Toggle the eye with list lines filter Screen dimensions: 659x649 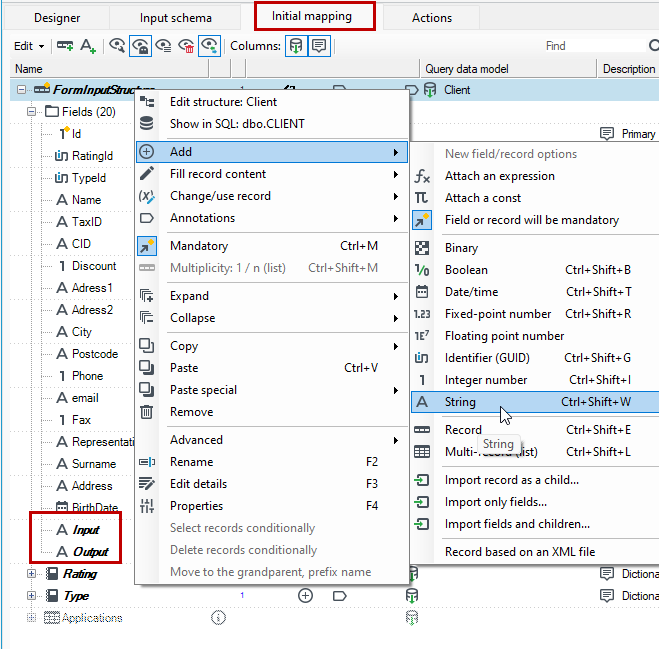163,46
